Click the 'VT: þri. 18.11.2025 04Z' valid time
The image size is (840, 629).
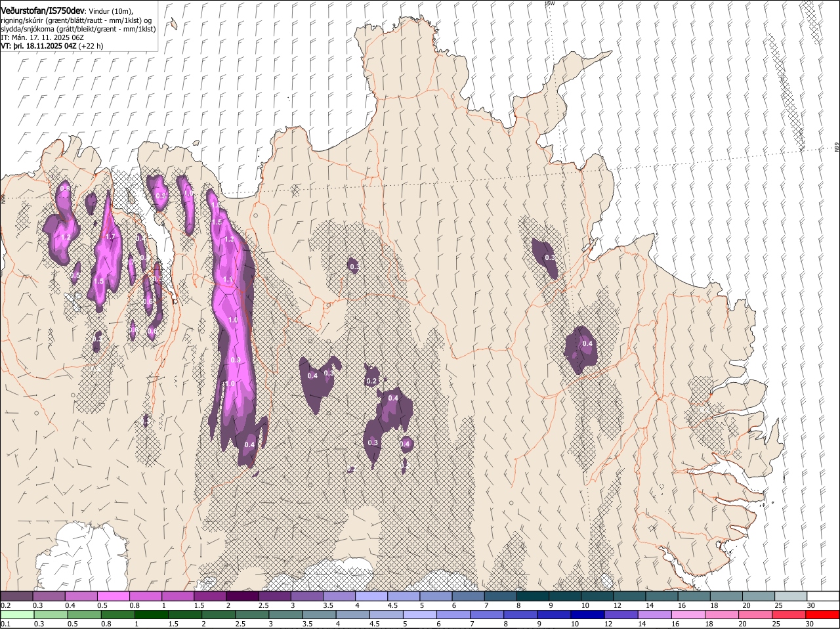(x=39, y=47)
